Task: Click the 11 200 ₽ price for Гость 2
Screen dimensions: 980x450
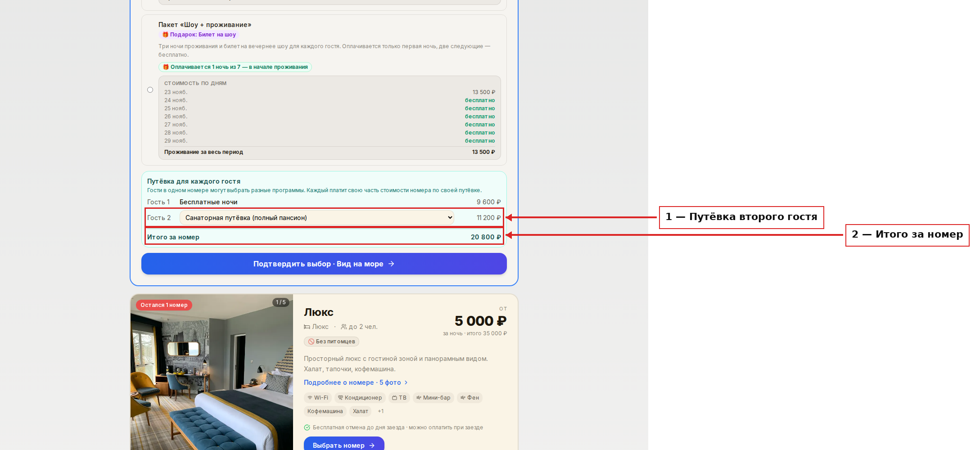Action: 488,218
